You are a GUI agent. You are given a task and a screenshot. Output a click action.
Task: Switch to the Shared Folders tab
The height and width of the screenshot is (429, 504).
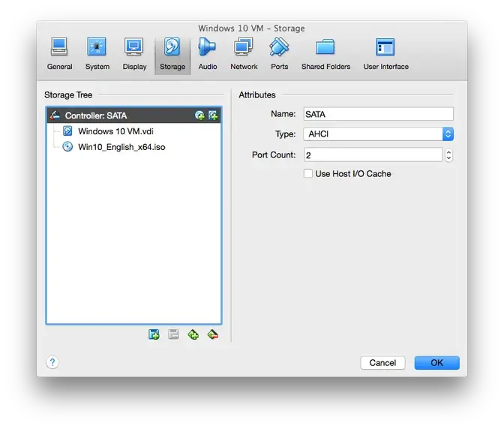(325, 54)
